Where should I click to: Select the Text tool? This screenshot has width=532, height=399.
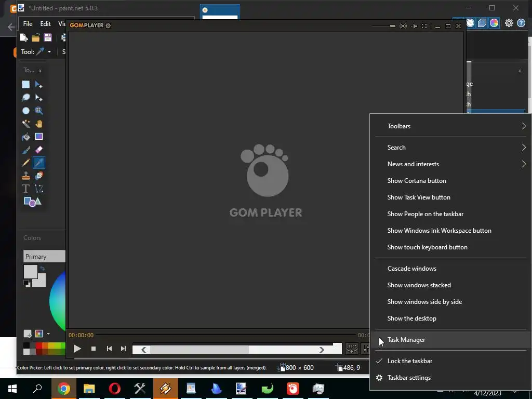point(26,189)
